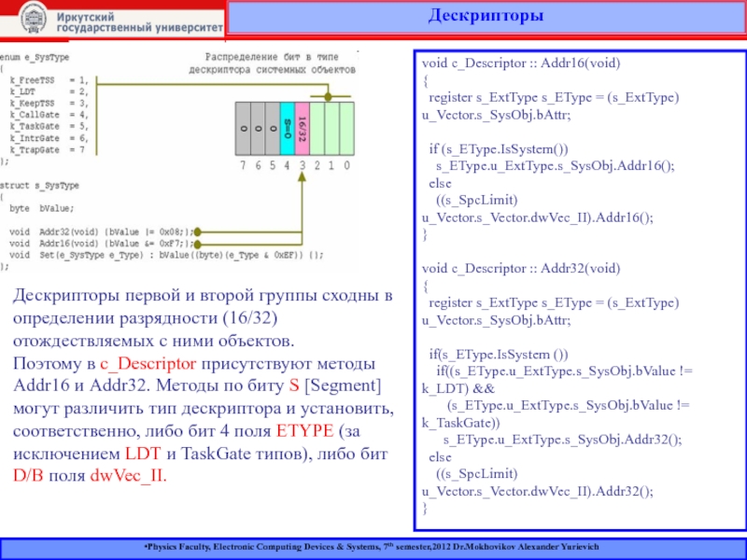Click bit number '7' under the diagram

tap(243, 166)
